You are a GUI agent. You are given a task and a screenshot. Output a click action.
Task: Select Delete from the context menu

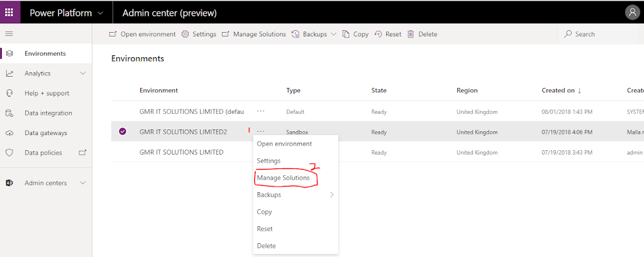[x=296, y=246]
